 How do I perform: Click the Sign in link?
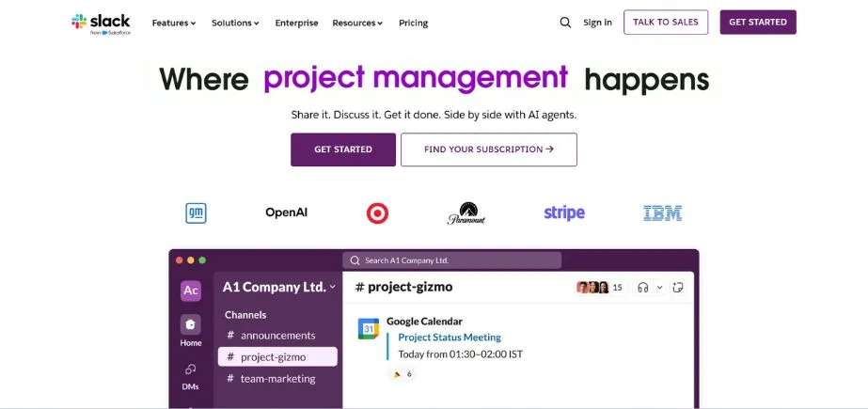pos(598,23)
